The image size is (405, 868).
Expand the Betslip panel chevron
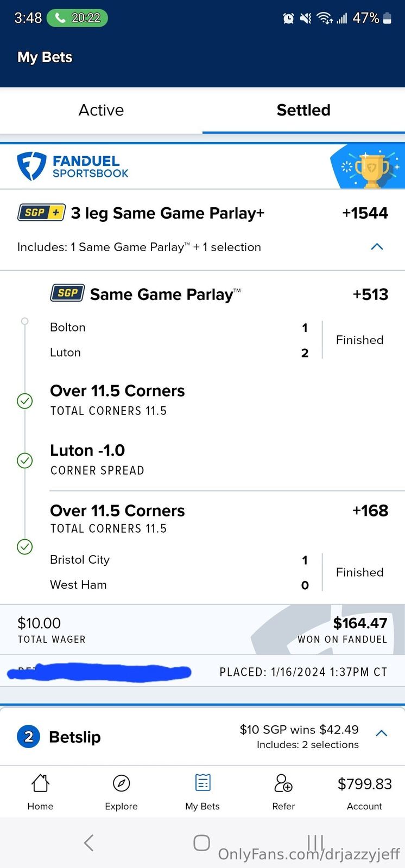pos(382,733)
